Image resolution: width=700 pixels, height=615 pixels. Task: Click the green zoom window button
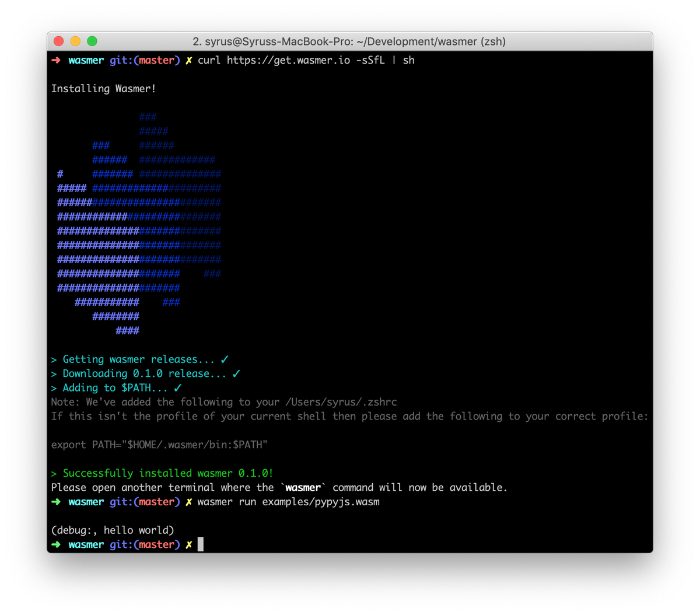pyautogui.click(x=92, y=41)
